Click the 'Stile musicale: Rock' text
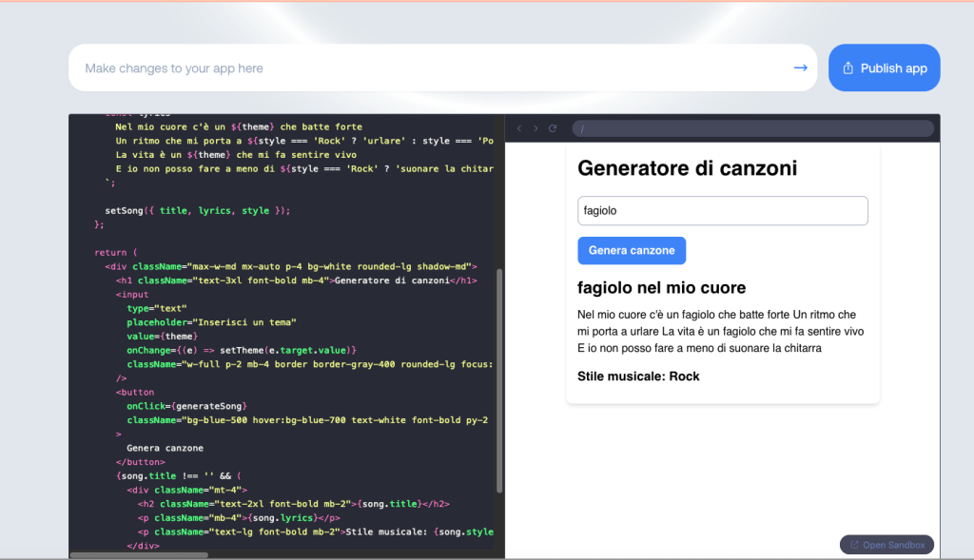This screenshot has height=560, width=974. point(638,377)
